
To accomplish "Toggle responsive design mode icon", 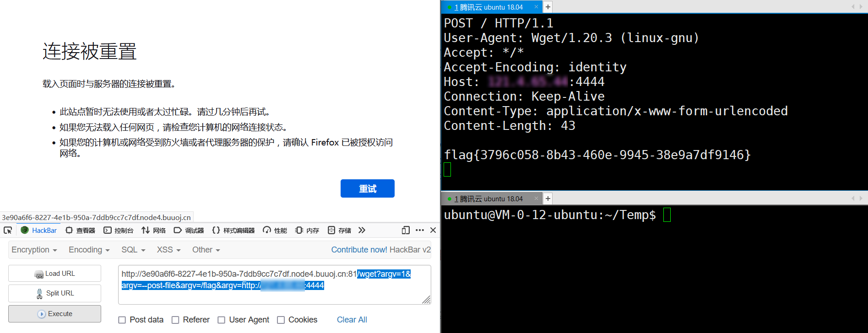I will click(405, 230).
